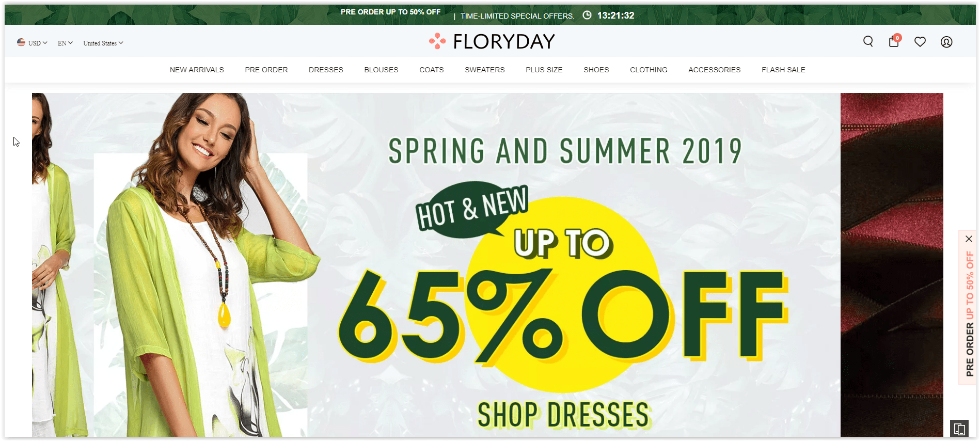Expand the USD currency dropdown
Image resolution: width=980 pixels, height=441 pixels.
pyautogui.click(x=32, y=43)
